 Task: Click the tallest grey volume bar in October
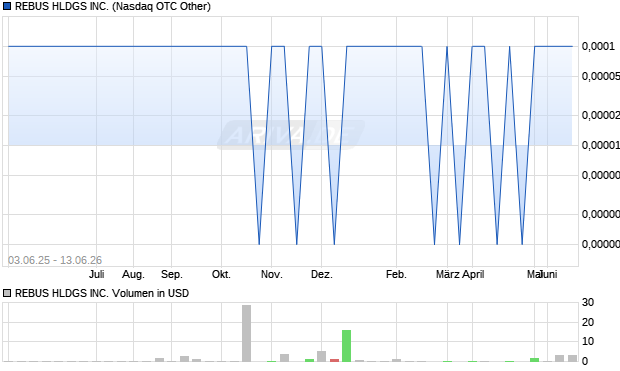[x=246, y=333]
